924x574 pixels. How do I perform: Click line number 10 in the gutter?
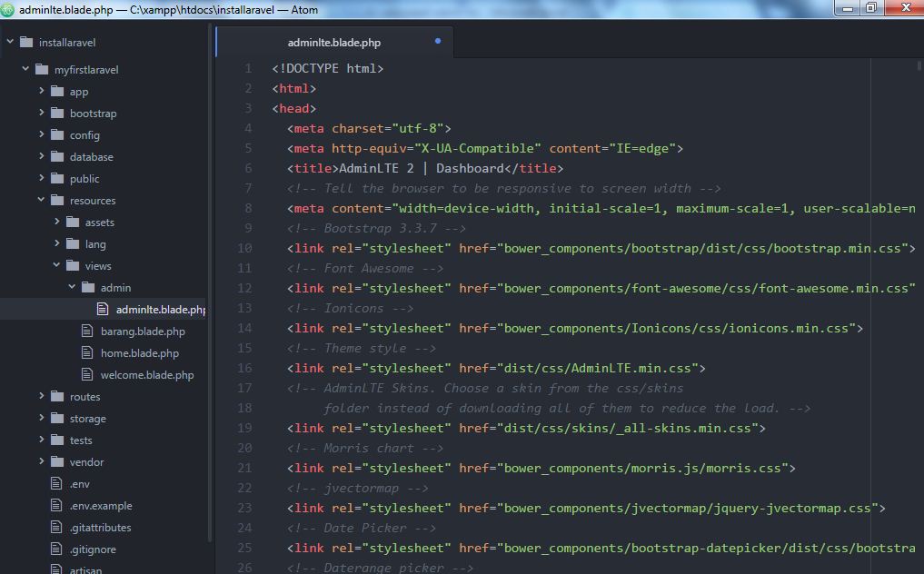244,248
